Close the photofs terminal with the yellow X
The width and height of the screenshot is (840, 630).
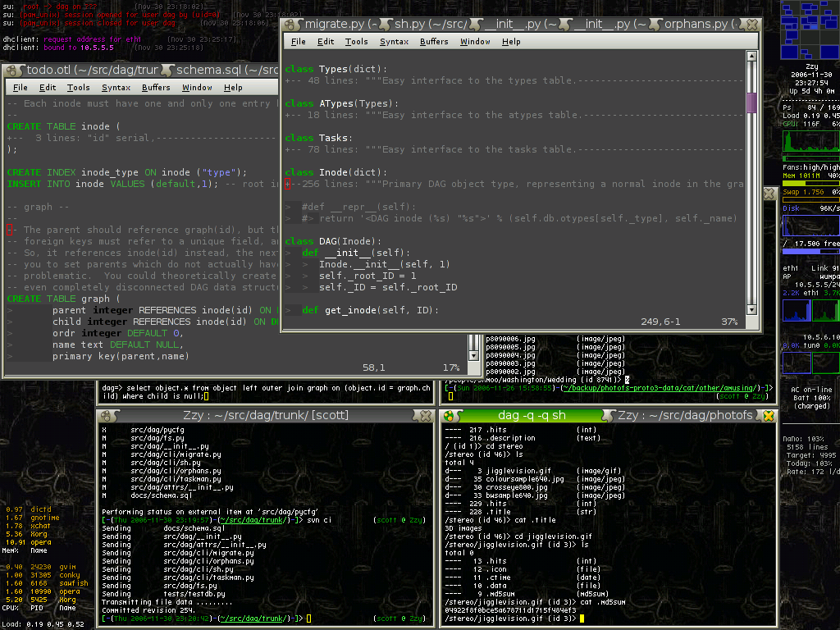(769, 416)
